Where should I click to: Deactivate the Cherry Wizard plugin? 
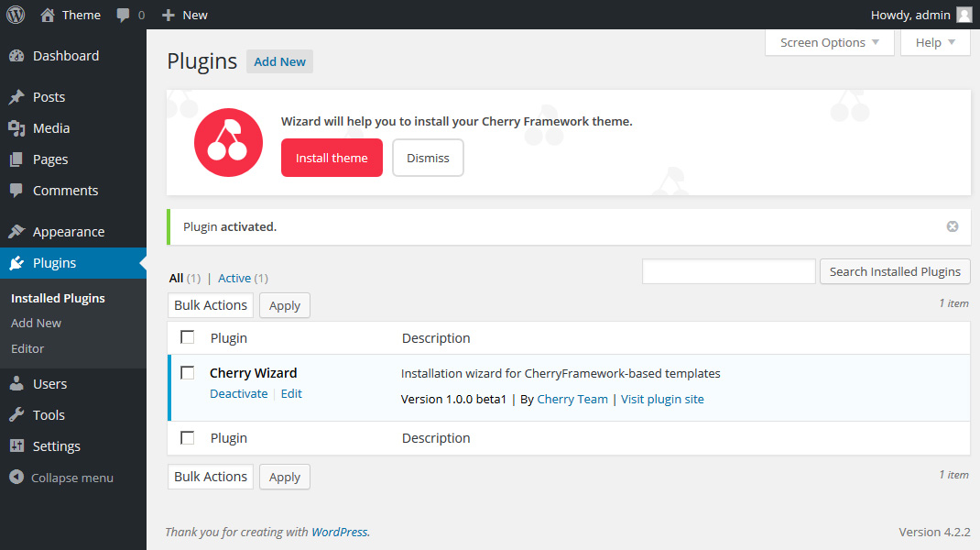tap(239, 393)
